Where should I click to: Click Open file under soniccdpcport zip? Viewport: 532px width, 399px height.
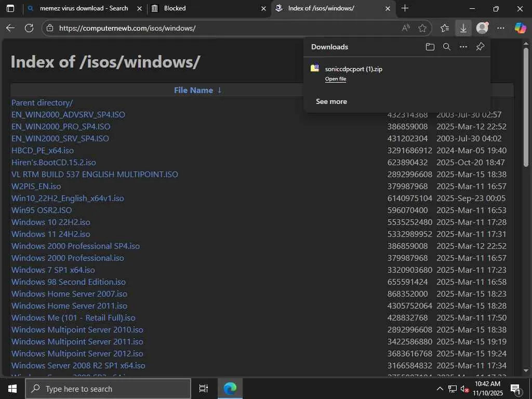336,79
